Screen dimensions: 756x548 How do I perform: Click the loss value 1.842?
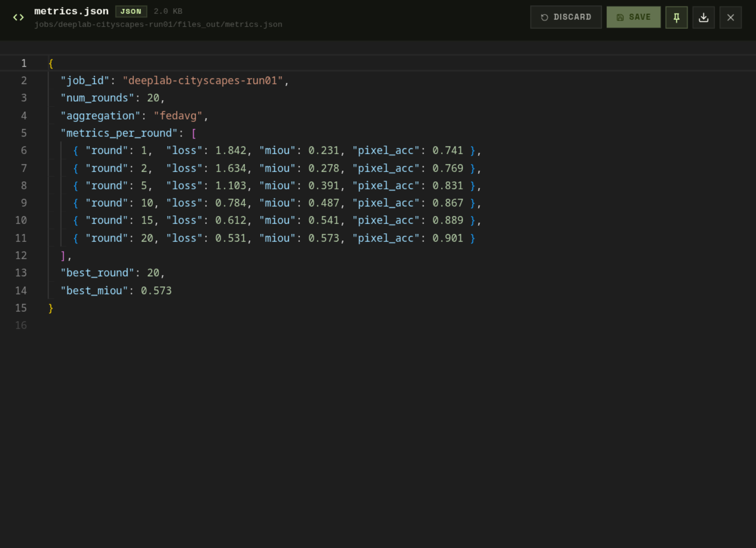(x=231, y=150)
